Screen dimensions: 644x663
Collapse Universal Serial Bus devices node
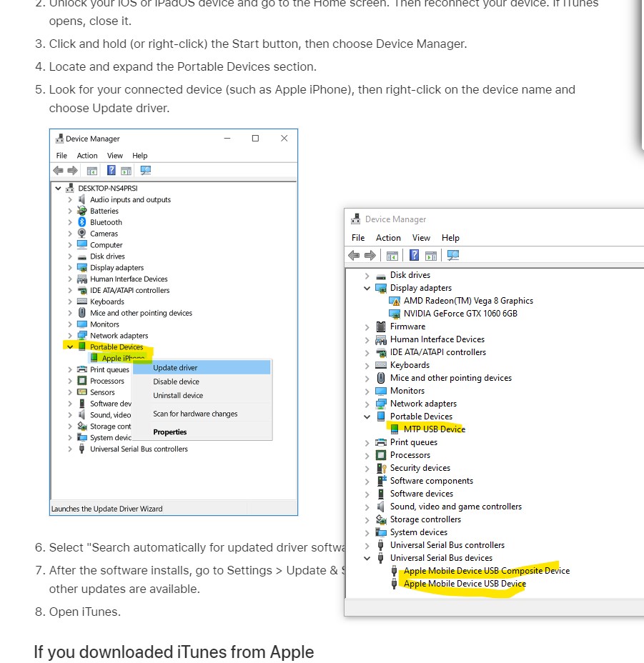(367, 558)
